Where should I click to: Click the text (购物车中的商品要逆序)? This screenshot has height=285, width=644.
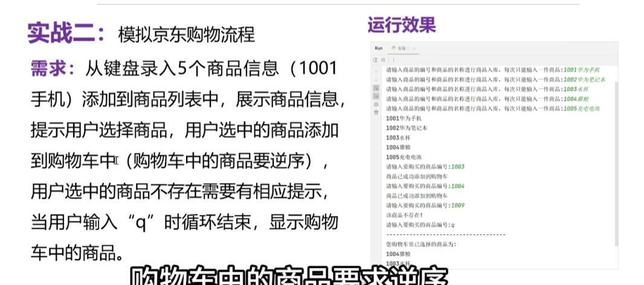point(219,162)
